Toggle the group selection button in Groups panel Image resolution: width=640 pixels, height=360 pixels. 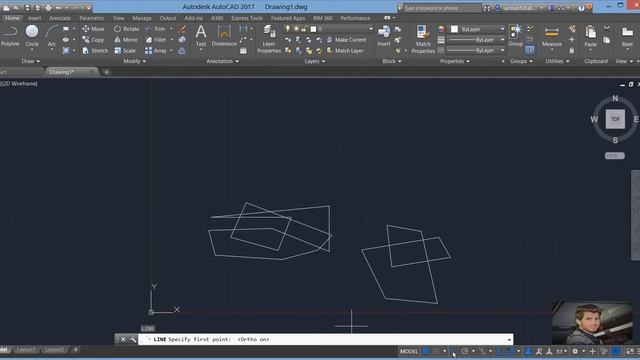pos(530,50)
